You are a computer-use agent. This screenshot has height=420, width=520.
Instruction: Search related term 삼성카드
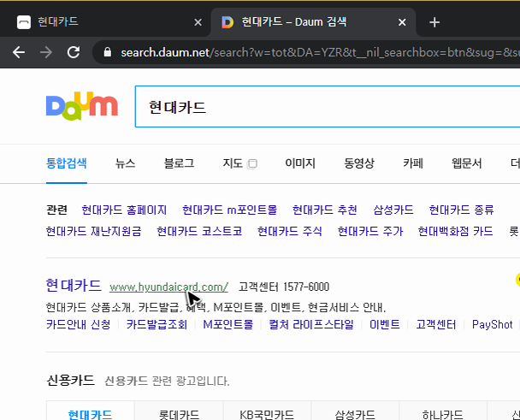tap(393, 210)
